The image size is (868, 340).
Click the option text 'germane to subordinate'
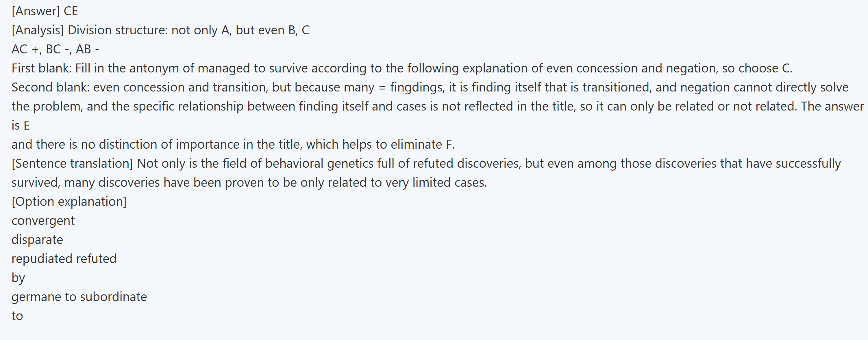pos(79,297)
